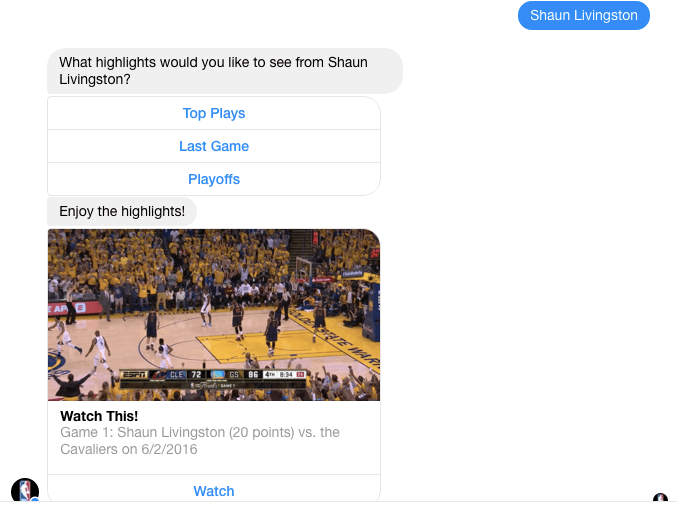Pick the Playoffs highlights option

pyautogui.click(x=214, y=179)
